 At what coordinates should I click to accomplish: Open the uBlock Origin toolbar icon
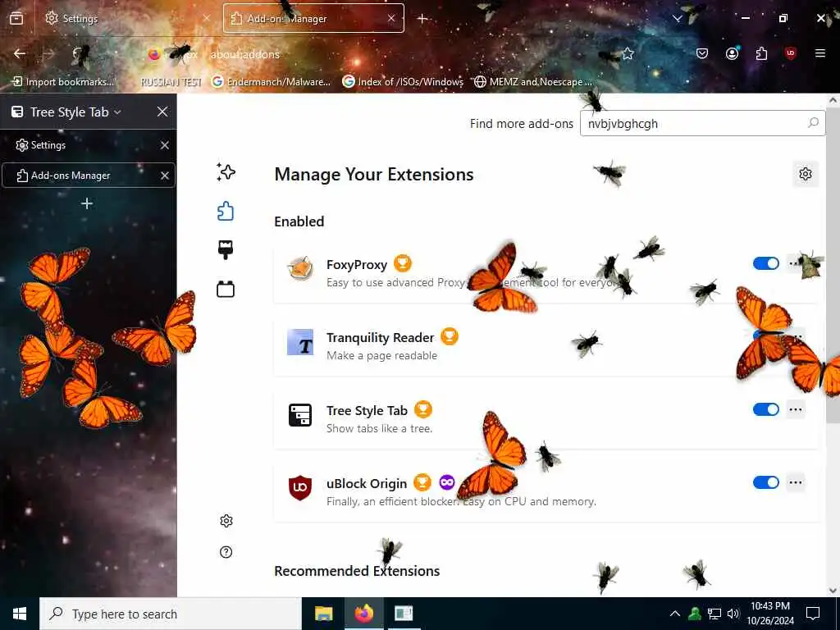coord(791,53)
